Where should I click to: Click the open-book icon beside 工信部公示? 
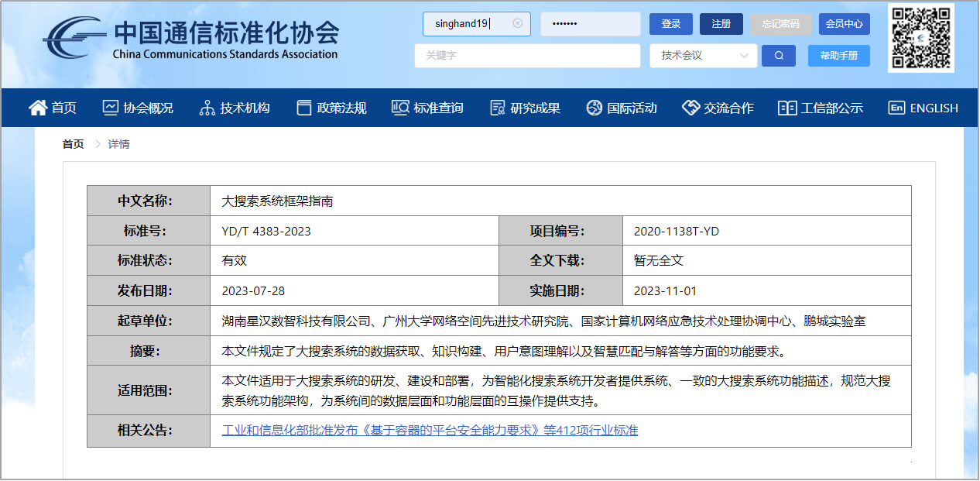[787, 108]
